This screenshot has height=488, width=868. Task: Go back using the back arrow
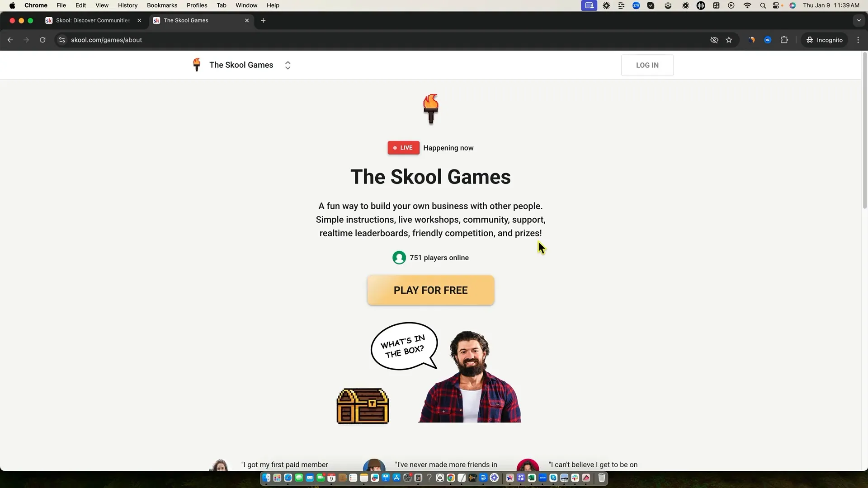click(x=10, y=40)
